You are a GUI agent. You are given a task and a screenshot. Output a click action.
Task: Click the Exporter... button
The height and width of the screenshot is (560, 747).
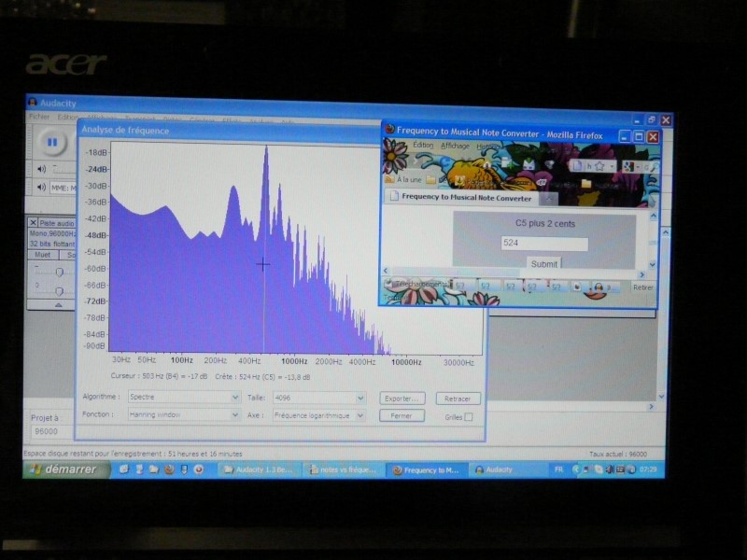click(x=402, y=399)
